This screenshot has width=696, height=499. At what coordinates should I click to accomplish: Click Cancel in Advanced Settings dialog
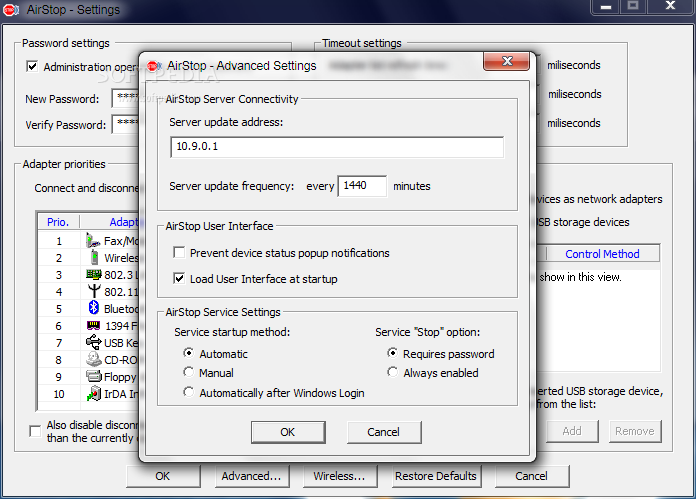click(384, 432)
